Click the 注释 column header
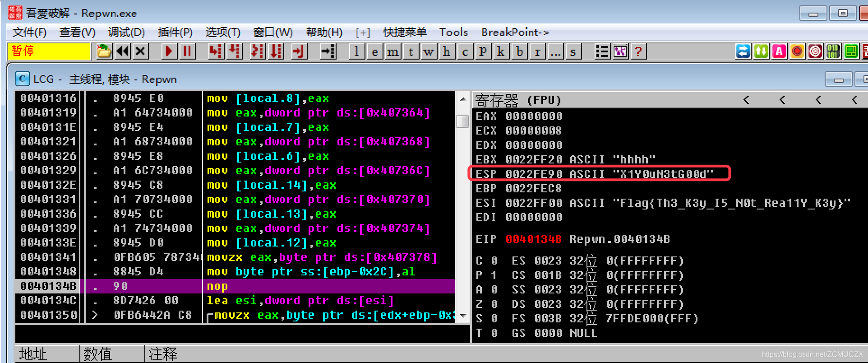Screen dimensions: 868x363 tap(162, 354)
